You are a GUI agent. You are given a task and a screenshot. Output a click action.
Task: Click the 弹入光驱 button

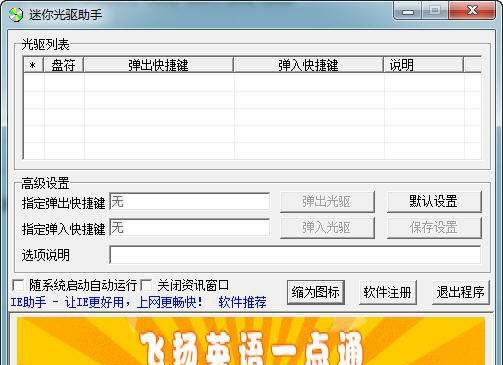coord(327,228)
